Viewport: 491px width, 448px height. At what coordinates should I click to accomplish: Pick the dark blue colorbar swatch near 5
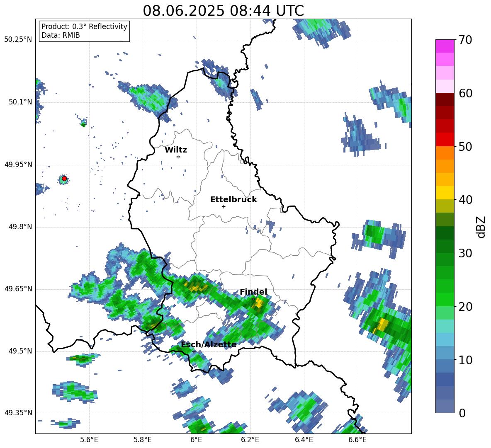click(x=445, y=380)
